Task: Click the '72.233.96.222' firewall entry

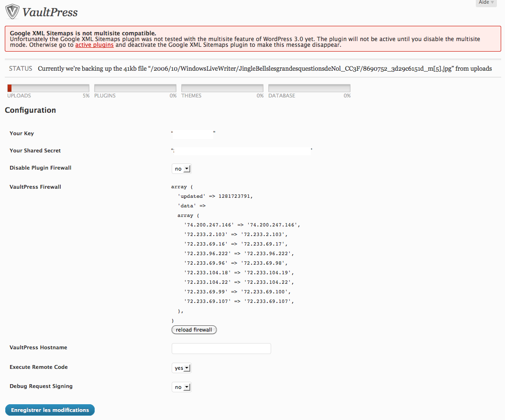Action: point(239,253)
